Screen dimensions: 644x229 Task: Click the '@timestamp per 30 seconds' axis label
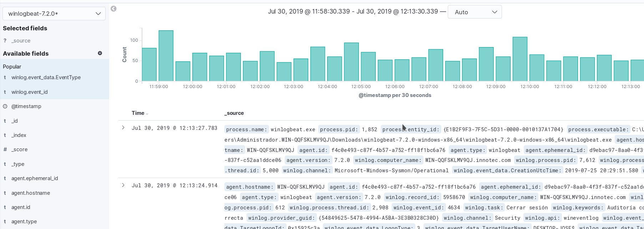tap(395, 95)
